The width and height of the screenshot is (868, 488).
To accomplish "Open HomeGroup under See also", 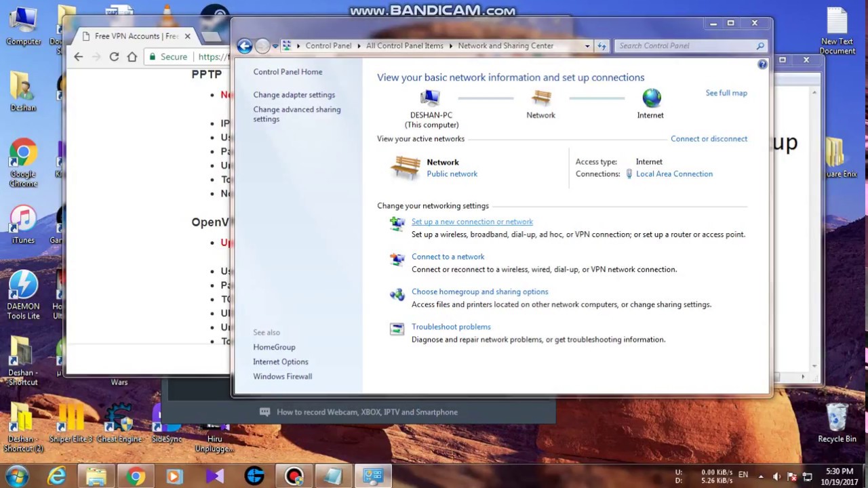I will tap(274, 347).
